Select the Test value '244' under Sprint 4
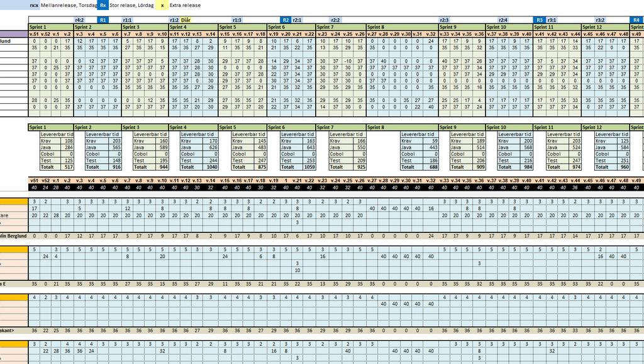Image resolution: width=644 pixels, height=364 pixels. [x=213, y=161]
